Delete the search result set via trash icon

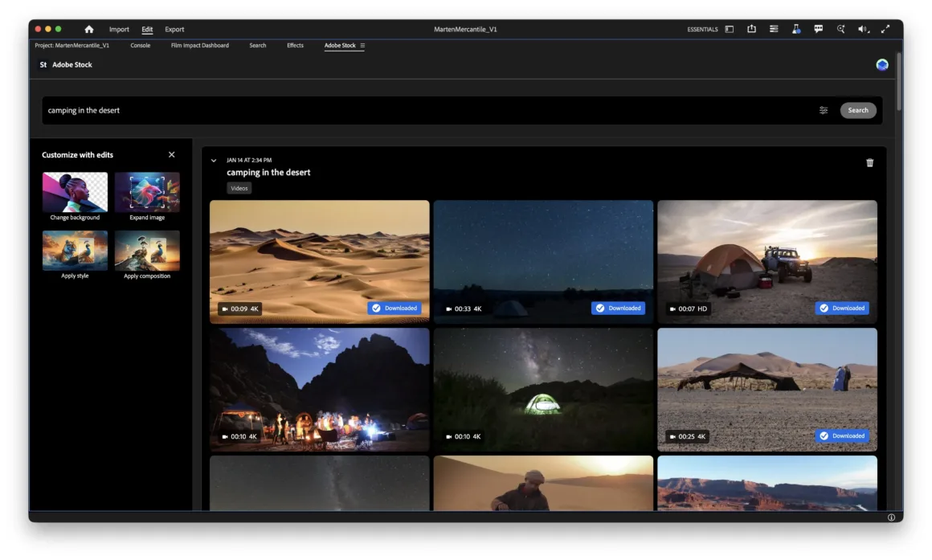(x=869, y=162)
